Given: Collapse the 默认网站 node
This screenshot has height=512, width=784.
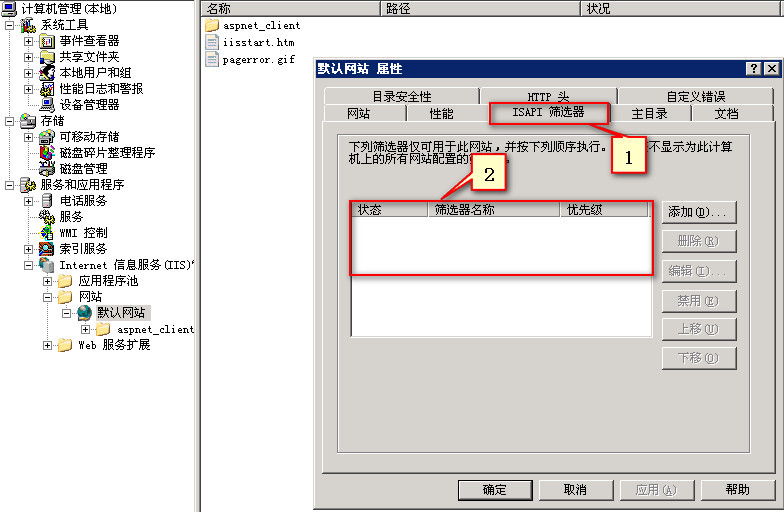Looking at the screenshot, I should (66, 313).
